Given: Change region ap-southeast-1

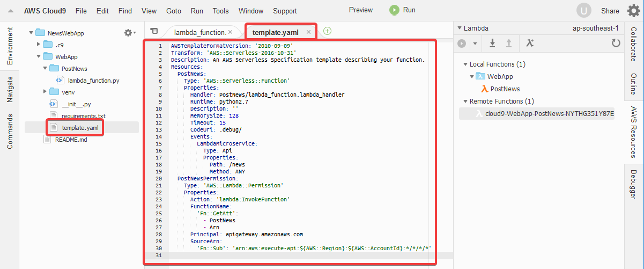Looking at the screenshot, I should [x=596, y=28].
